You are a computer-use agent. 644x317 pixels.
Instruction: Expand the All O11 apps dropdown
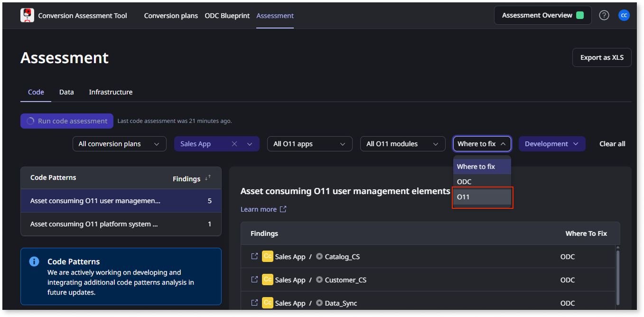pos(310,144)
